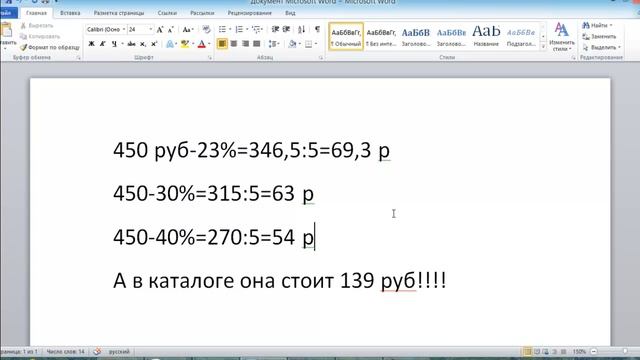Screen dimensions: 640x360
Task: Click the zoom out minus button
Action: click(x=594, y=351)
